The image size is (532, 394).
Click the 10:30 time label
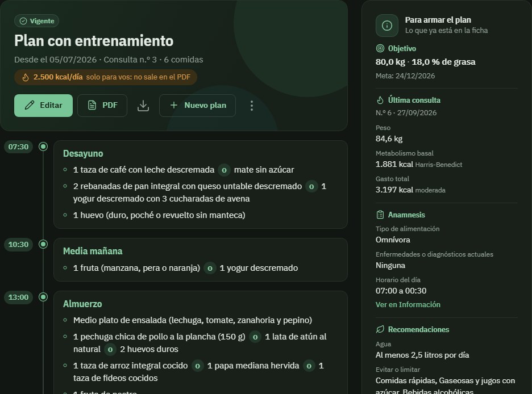tap(18, 244)
